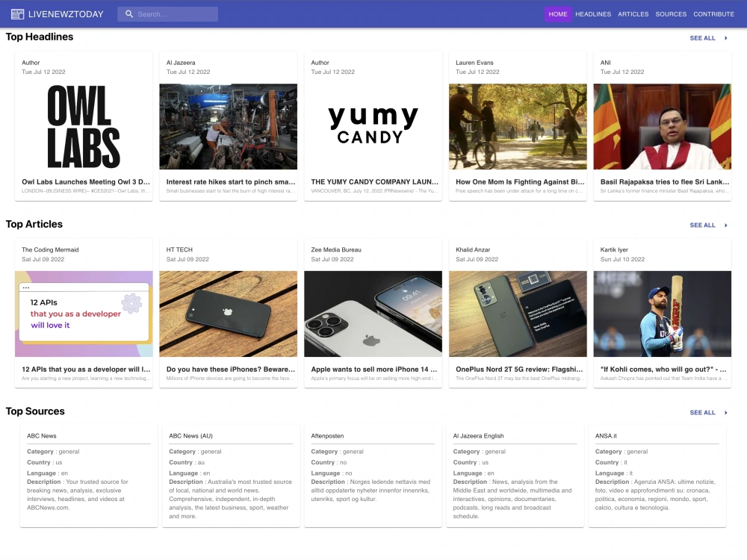Click 'Language : no' in Aftenposten card
Image resolution: width=747 pixels, height=560 pixels.
[332, 473]
